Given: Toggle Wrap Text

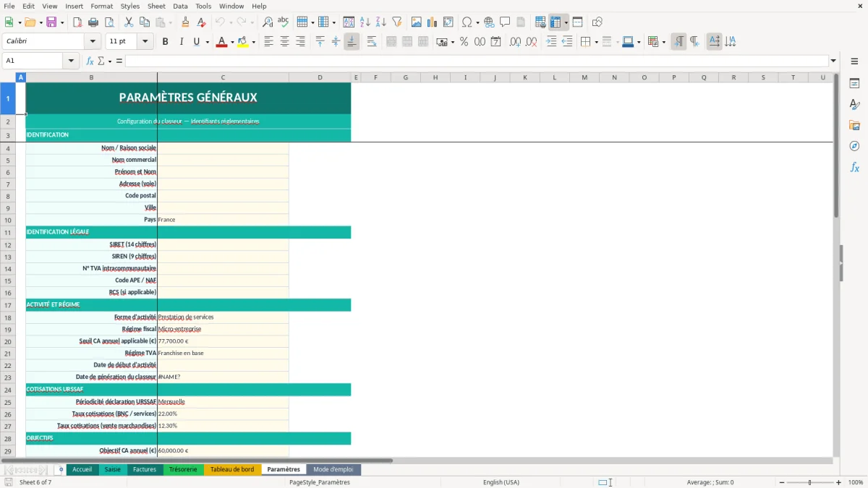Looking at the screenshot, I should [372, 42].
